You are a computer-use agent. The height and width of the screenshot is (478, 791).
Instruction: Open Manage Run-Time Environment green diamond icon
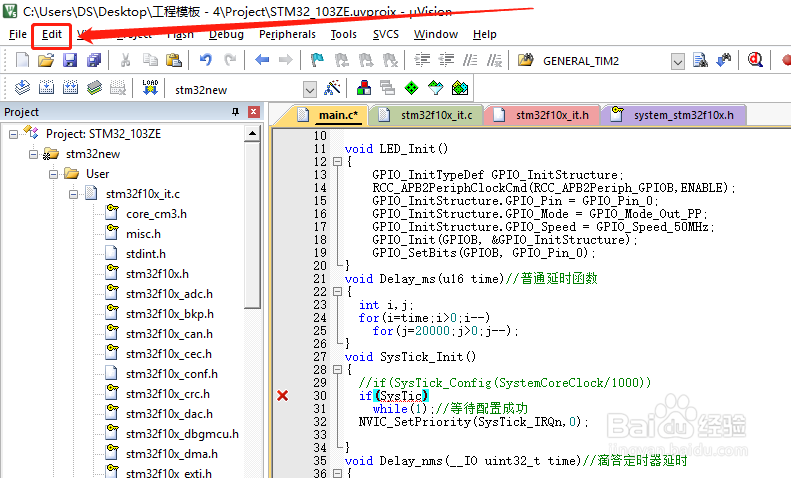pos(412,88)
